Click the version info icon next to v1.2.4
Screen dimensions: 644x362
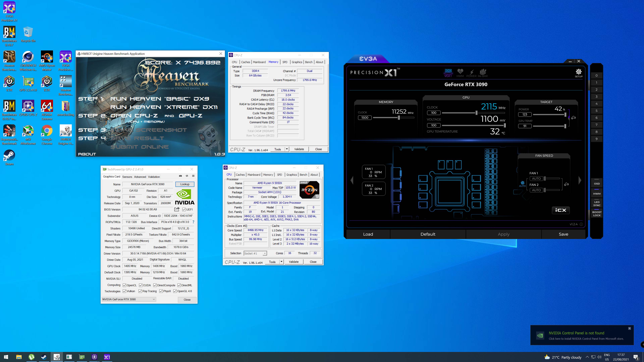pos(581,224)
